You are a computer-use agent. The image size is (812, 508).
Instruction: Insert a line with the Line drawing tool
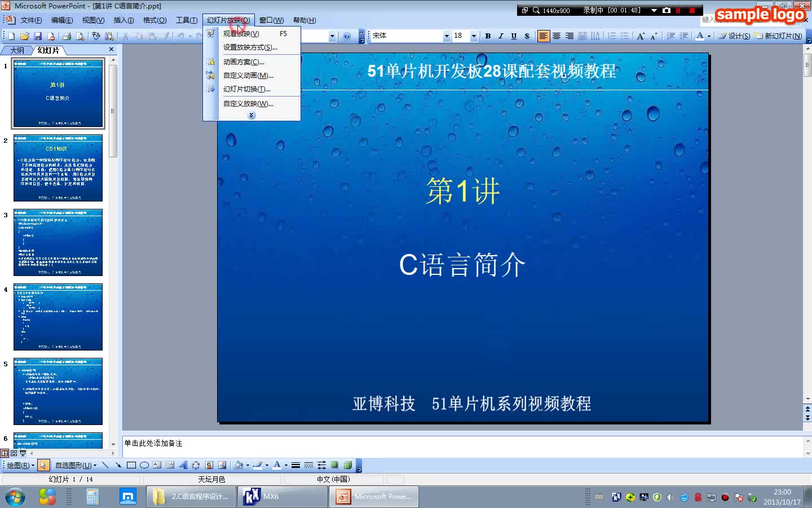[x=105, y=465]
